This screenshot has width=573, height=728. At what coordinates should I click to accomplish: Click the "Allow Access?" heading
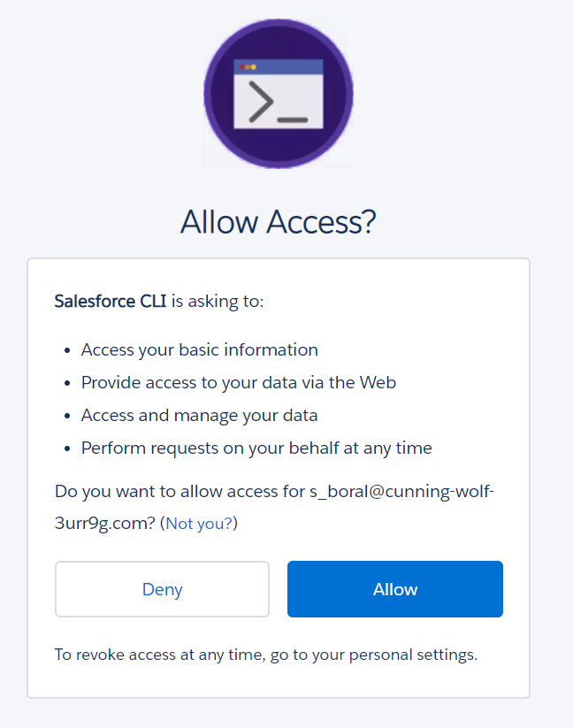[279, 221]
